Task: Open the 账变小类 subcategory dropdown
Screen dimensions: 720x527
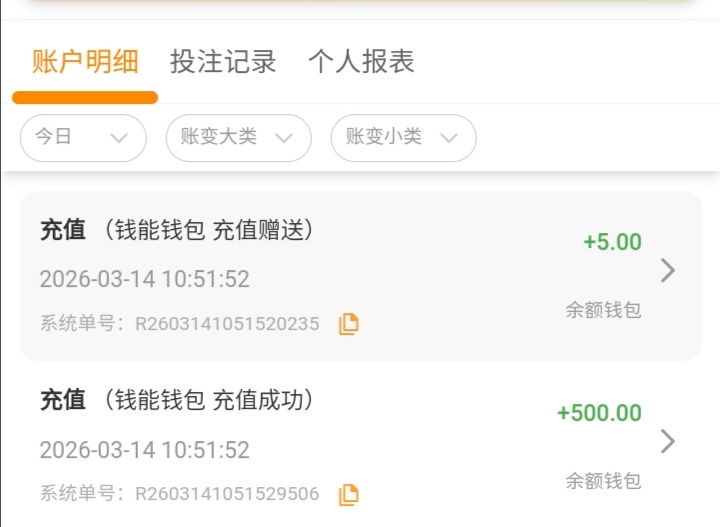Action: (403, 138)
